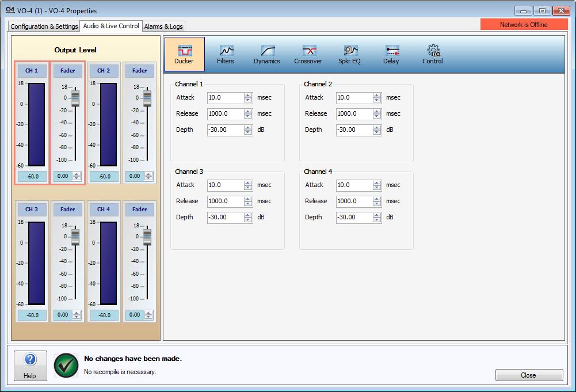
Task: Click CH 4 level readout -60.0
Action: (x=104, y=315)
